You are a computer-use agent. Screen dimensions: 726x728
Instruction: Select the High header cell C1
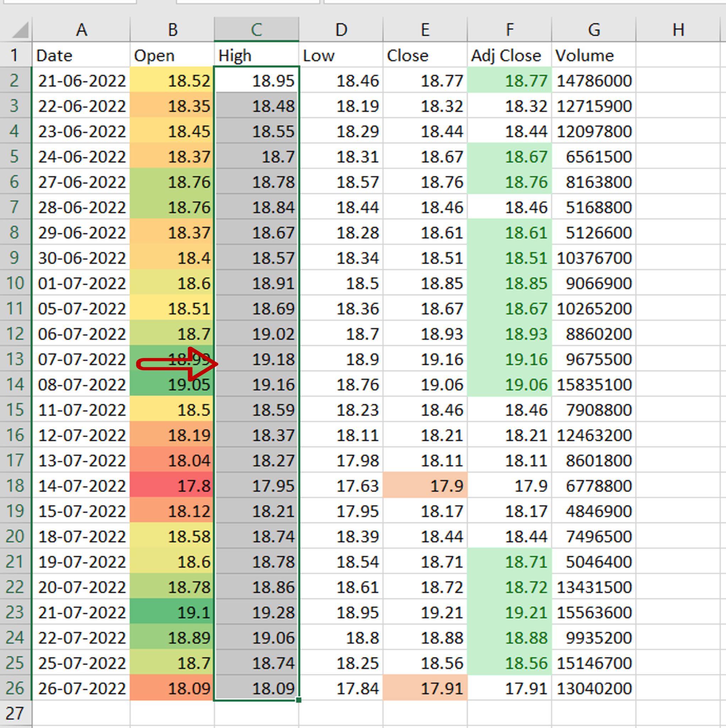[256, 55]
